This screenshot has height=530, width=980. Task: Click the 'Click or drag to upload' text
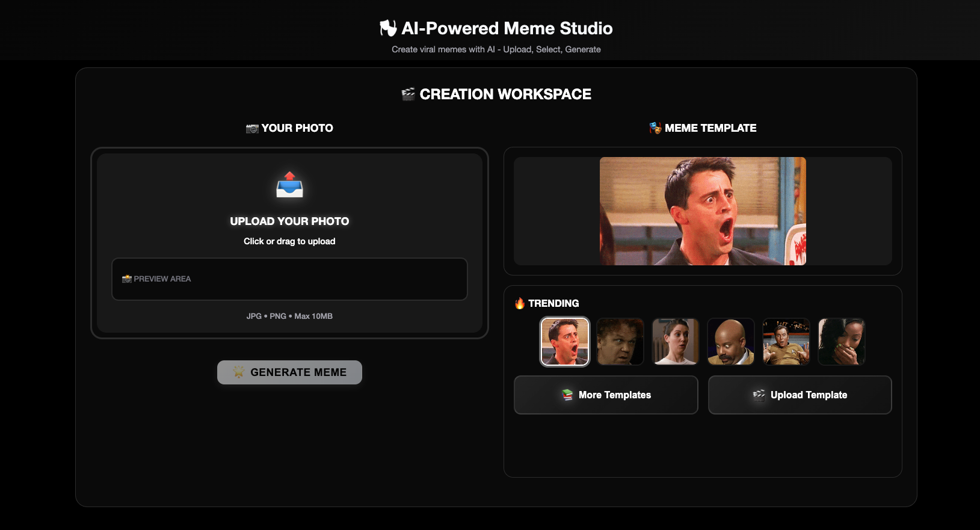pos(289,241)
